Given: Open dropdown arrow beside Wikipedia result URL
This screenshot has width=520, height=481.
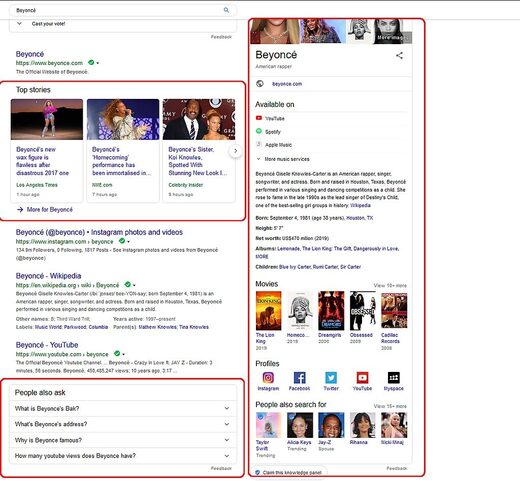Looking at the screenshot, I should (134, 285).
